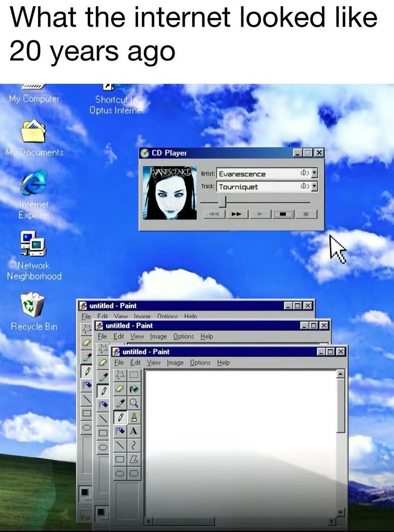Click the CD Player seek slider handle
This screenshot has height=532, width=394.
223,202
